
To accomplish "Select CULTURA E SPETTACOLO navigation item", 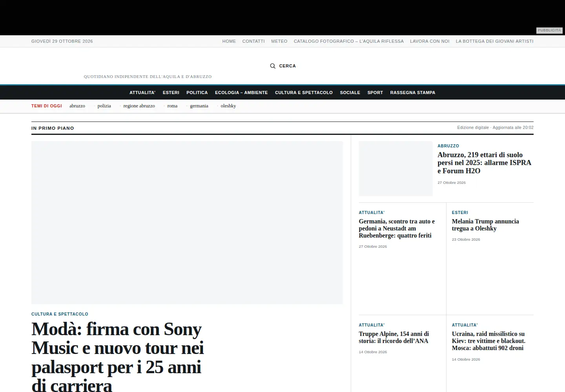I will coord(304,93).
